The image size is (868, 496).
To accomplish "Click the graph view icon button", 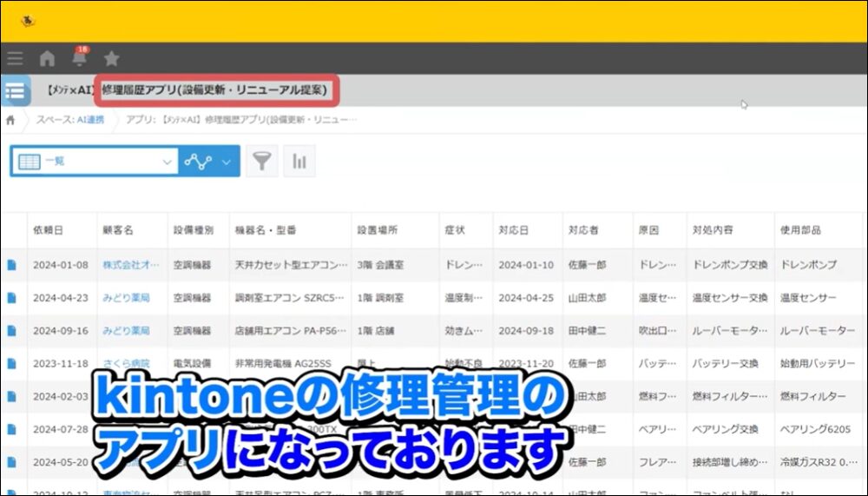I will [198, 162].
